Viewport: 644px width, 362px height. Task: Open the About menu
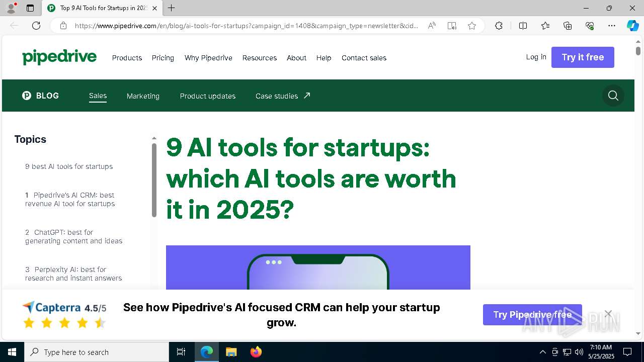296,58
